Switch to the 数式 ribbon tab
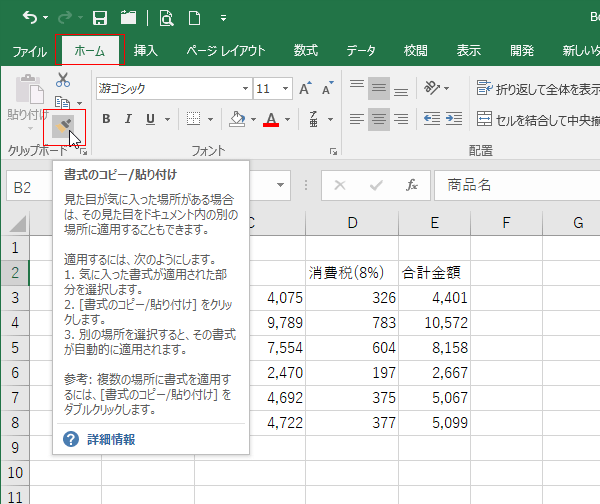 [x=306, y=51]
